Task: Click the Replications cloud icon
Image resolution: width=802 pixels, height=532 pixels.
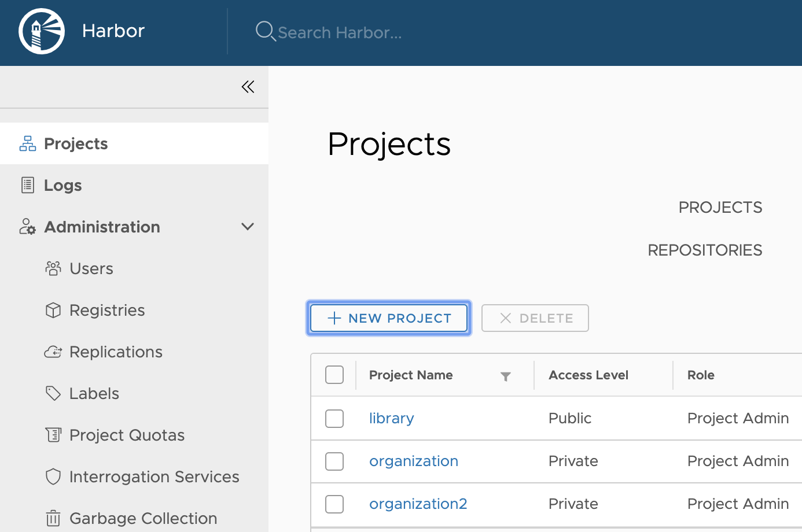Action: click(53, 352)
